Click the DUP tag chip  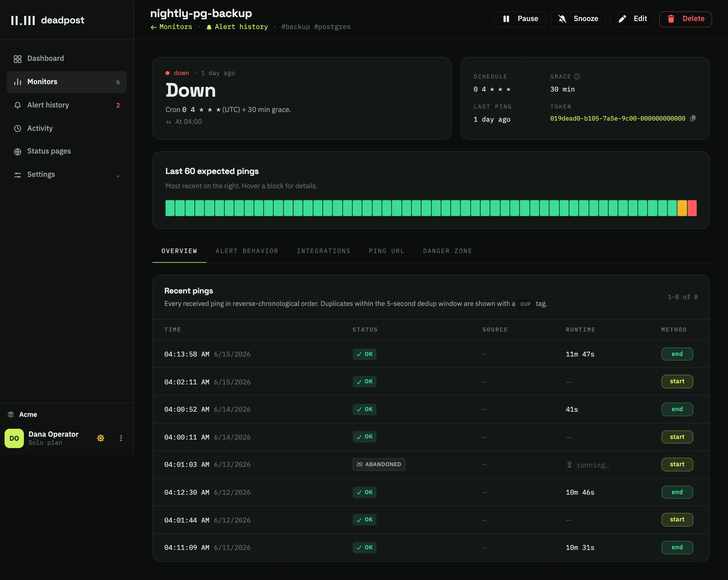coord(526,304)
